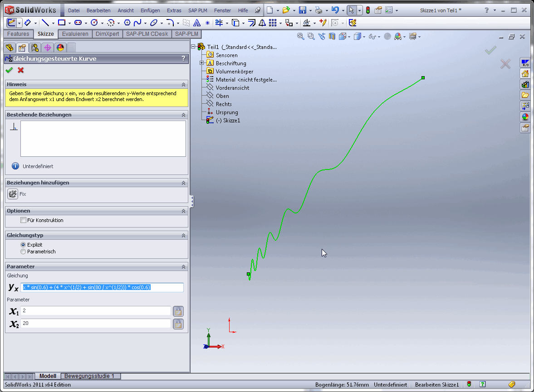Open the Einfügen menu
This screenshot has width=534, height=392.
(x=150, y=10)
